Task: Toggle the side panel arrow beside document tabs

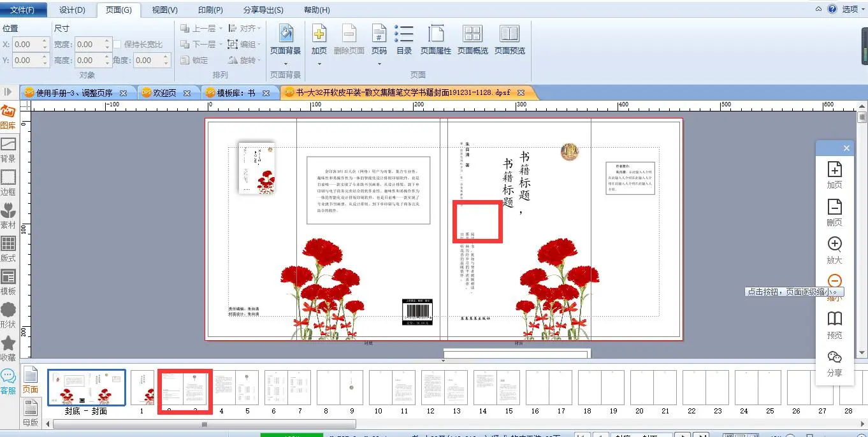Action: point(8,92)
